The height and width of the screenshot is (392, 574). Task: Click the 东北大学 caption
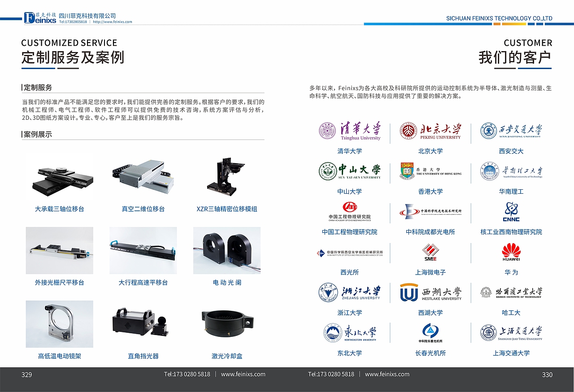[350, 353]
